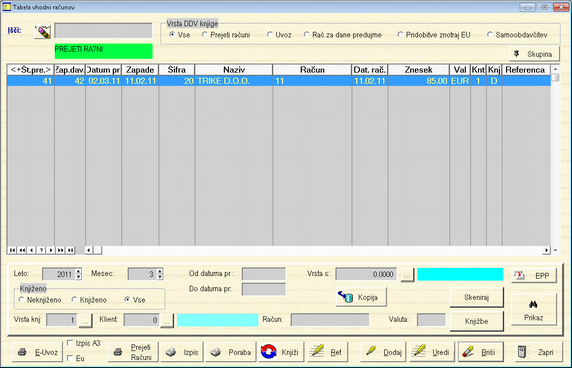Click the Išči search input field

click(103, 31)
